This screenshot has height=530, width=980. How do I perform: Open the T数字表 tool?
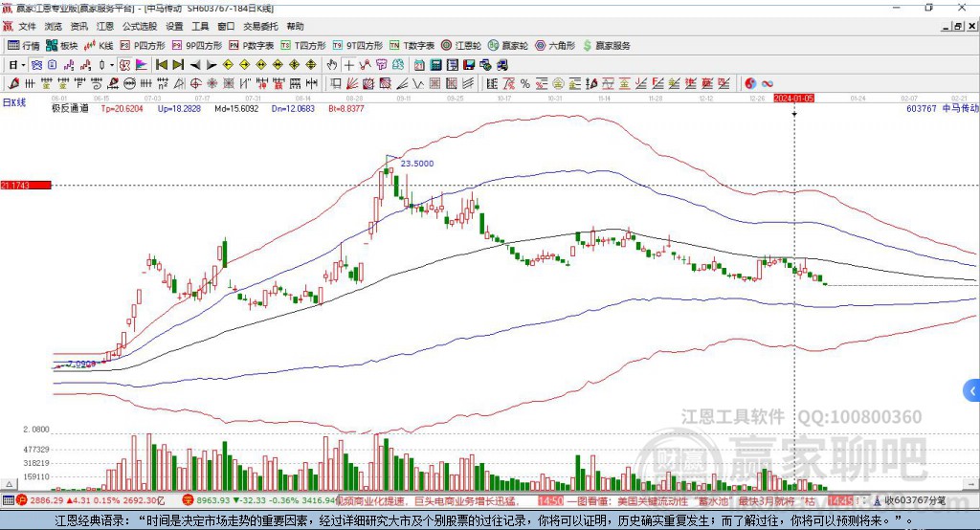point(412,46)
